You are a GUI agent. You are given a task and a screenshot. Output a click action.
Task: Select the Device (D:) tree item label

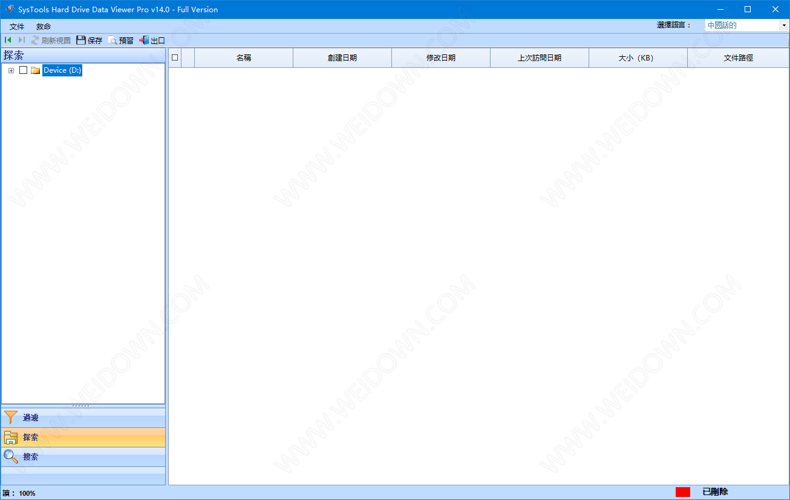(62, 70)
